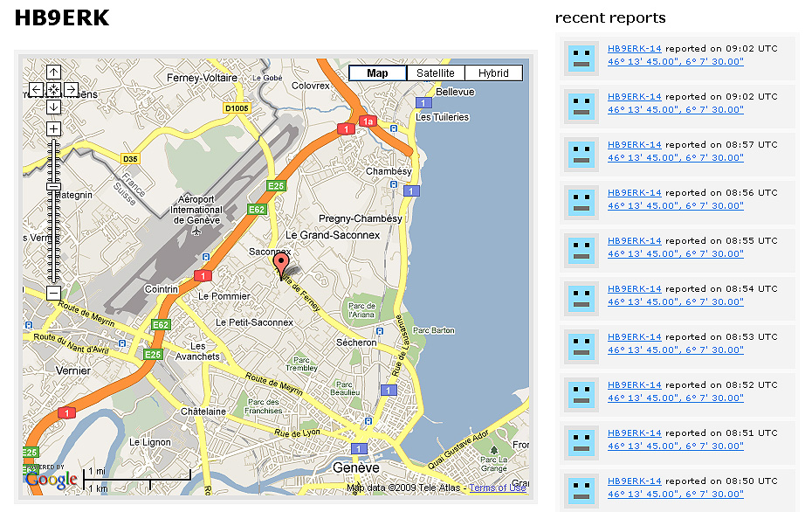Click the pan up arrow on map
This screenshot has height=512, width=812.
click(53, 73)
